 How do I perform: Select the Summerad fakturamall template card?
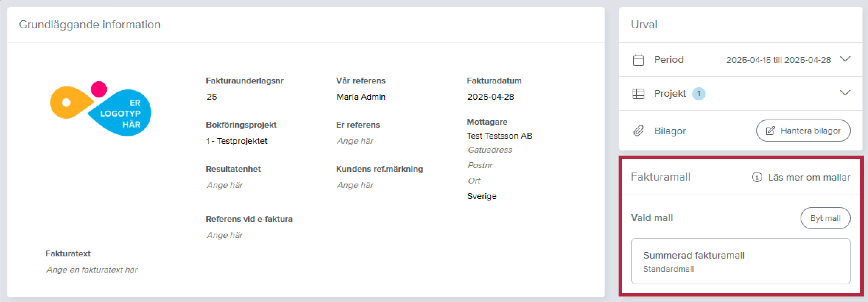pyautogui.click(x=741, y=261)
